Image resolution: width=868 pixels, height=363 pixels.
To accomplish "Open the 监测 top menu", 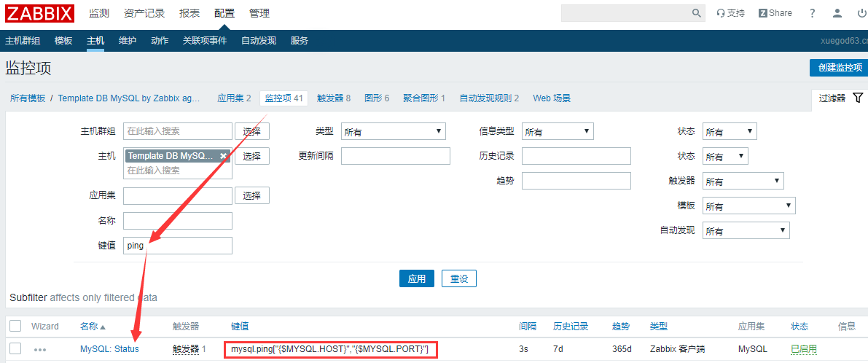I will pyautogui.click(x=99, y=13).
